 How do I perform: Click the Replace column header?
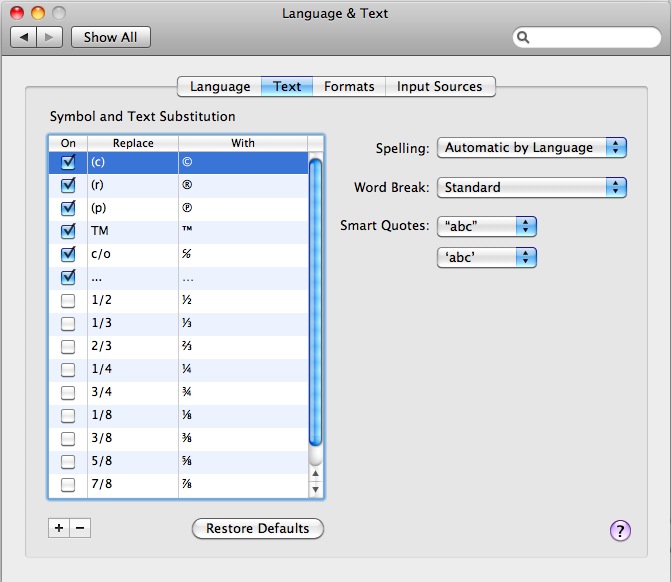(x=133, y=143)
